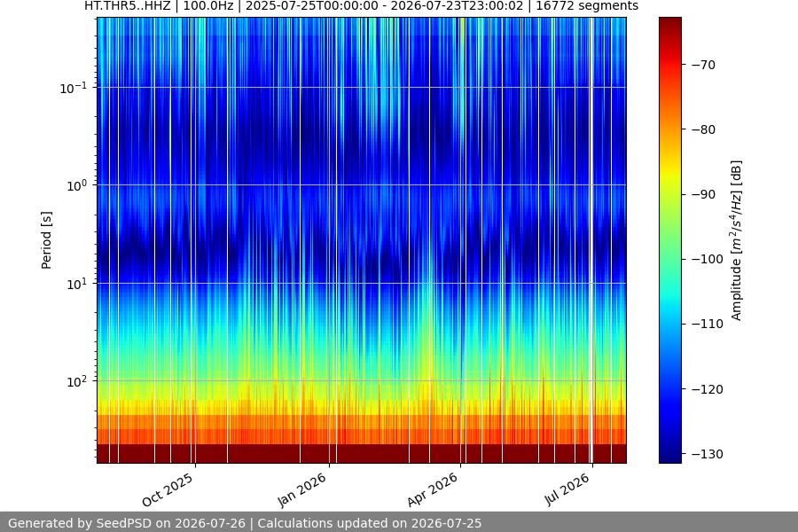Click the 'Amplitude [m²/s⁴/Hz] [dB]' colorbar label

737,240
